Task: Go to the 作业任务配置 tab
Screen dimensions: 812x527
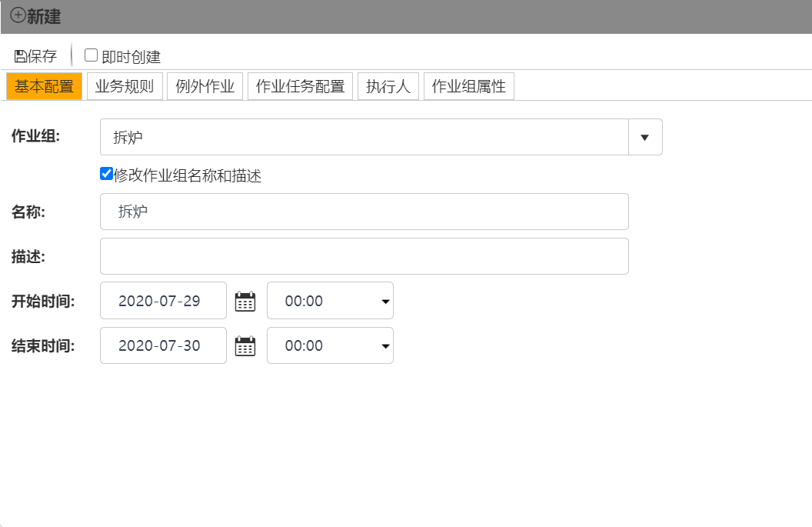Action: 300,86
